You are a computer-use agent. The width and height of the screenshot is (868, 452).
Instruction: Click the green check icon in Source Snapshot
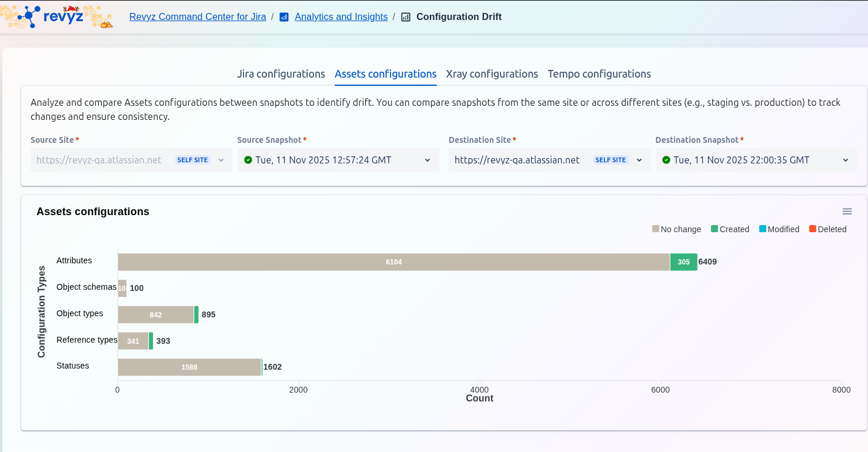[x=248, y=160]
